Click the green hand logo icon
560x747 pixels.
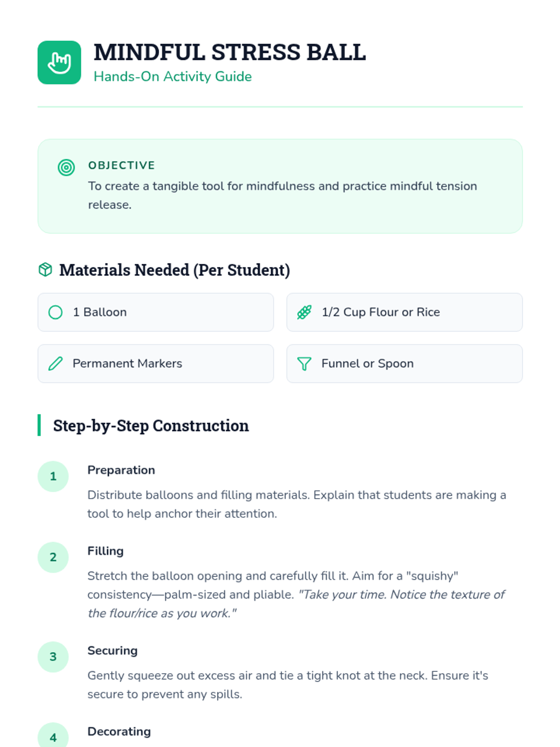59,63
